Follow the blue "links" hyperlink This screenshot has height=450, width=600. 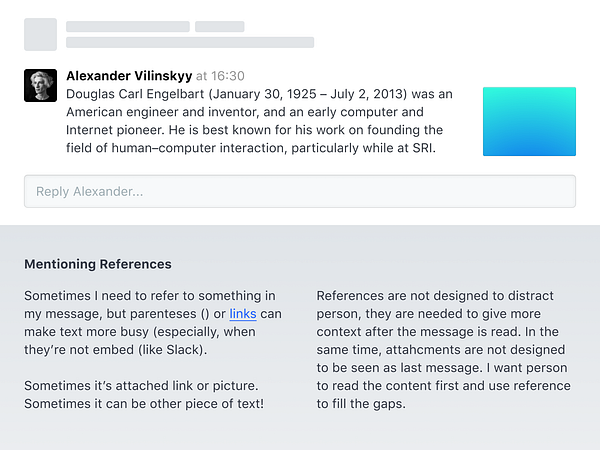243,314
